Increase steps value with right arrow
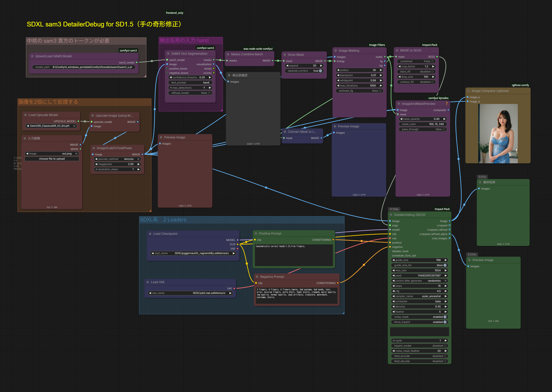Screen dimensions: 552x392 point(446,286)
